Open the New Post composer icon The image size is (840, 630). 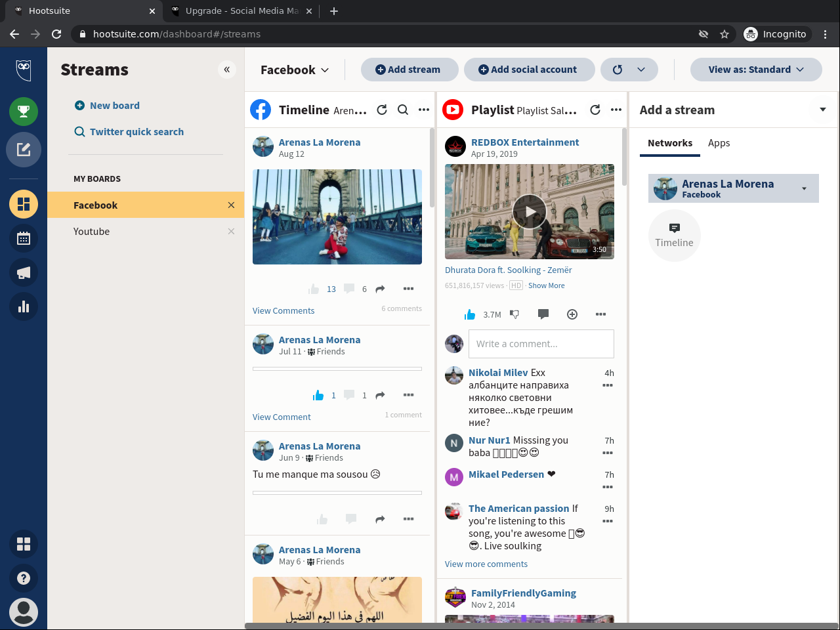(24, 150)
